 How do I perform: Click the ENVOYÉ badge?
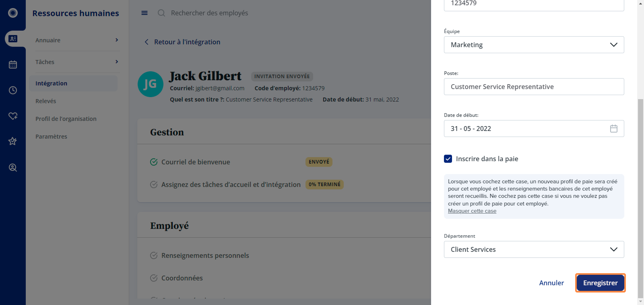pyautogui.click(x=319, y=162)
